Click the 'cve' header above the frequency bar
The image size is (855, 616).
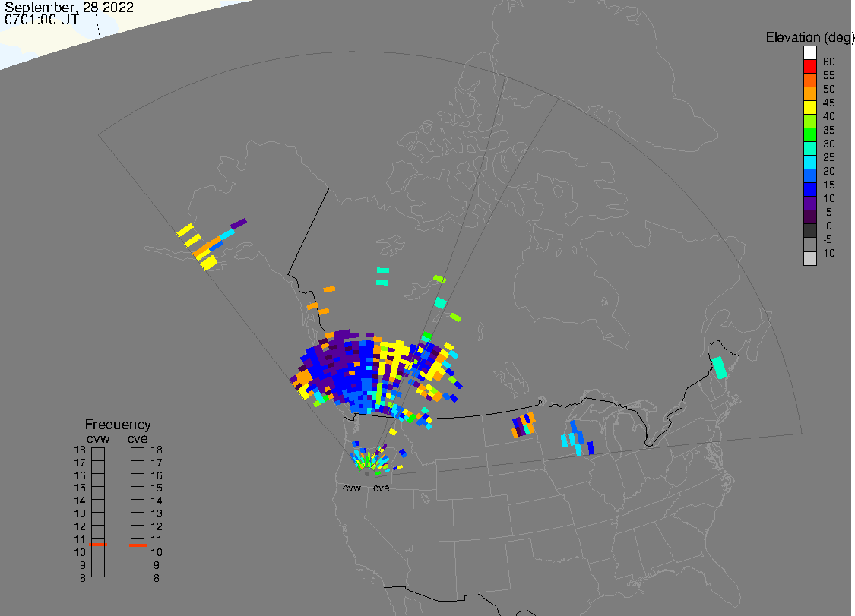point(138,439)
